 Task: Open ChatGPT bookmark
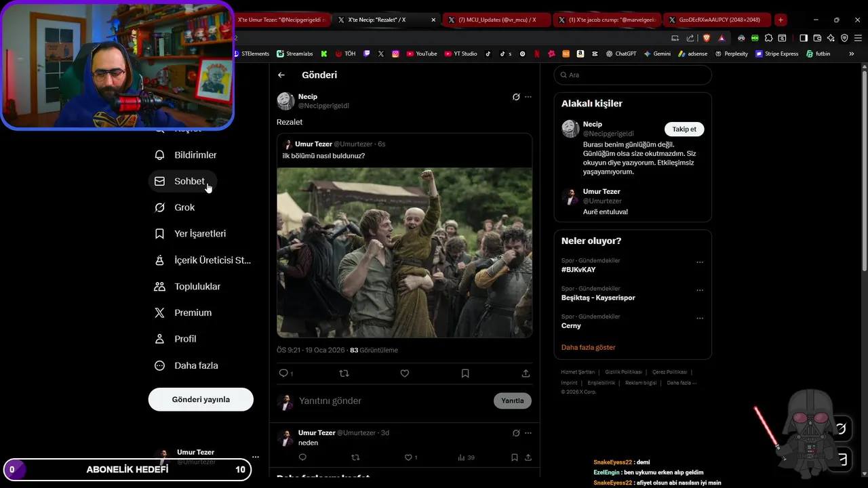tap(621, 54)
